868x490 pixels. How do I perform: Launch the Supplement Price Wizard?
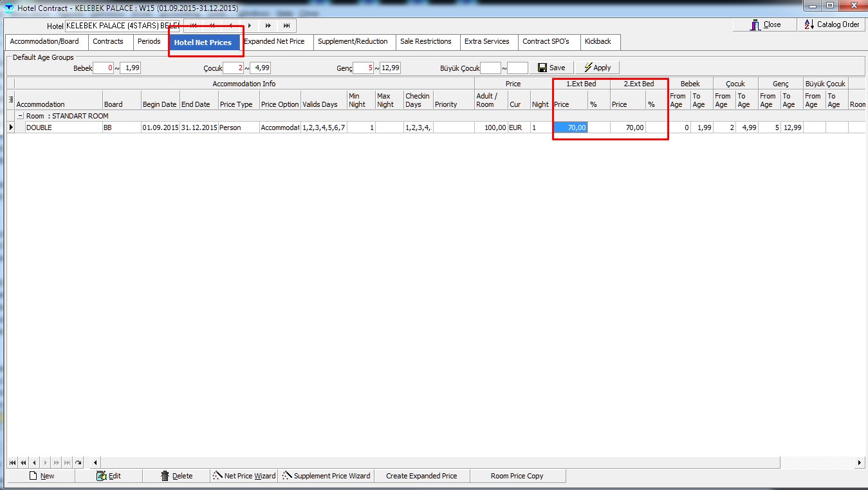pyautogui.click(x=326, y=476)
